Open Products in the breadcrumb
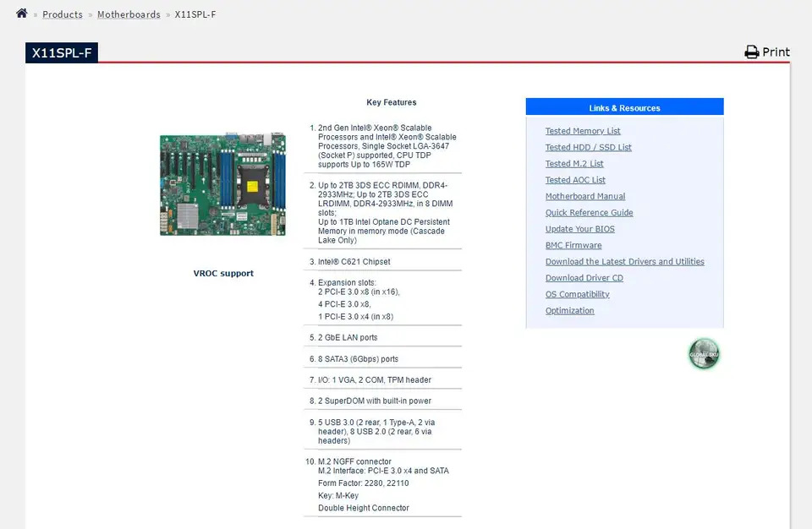This screenshot has width=812, height=529. (62, 14)
